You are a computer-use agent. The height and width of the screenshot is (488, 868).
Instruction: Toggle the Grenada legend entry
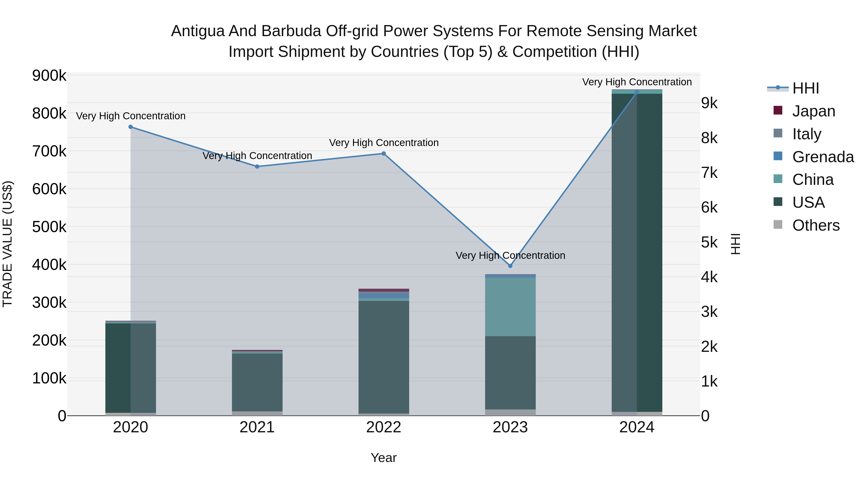[x=814, y=157]
